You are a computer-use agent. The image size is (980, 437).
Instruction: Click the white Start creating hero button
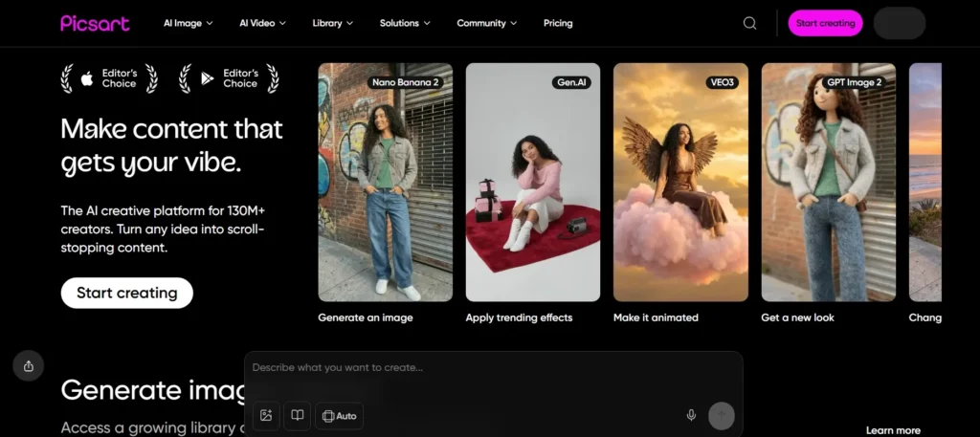tap(126, 293)
